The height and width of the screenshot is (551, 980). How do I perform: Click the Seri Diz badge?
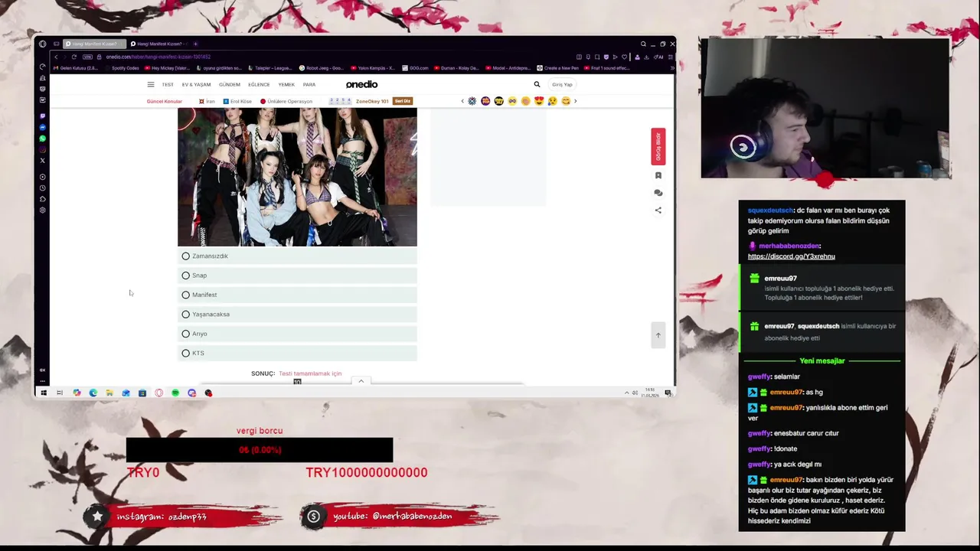[x=403, y=101]
